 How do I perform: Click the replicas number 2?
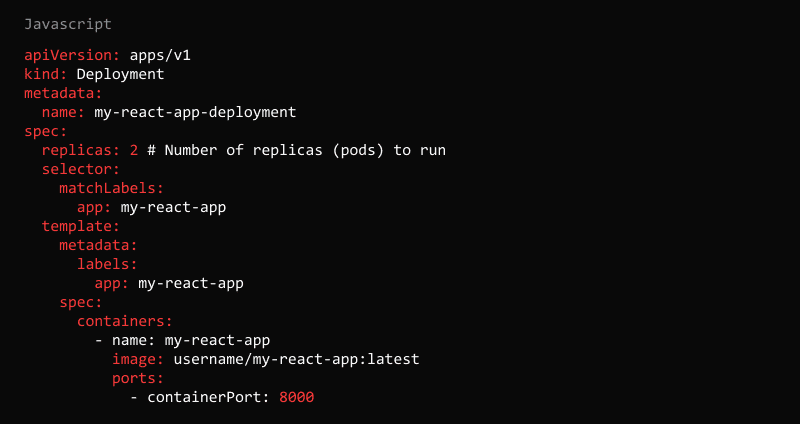point(134,150)
